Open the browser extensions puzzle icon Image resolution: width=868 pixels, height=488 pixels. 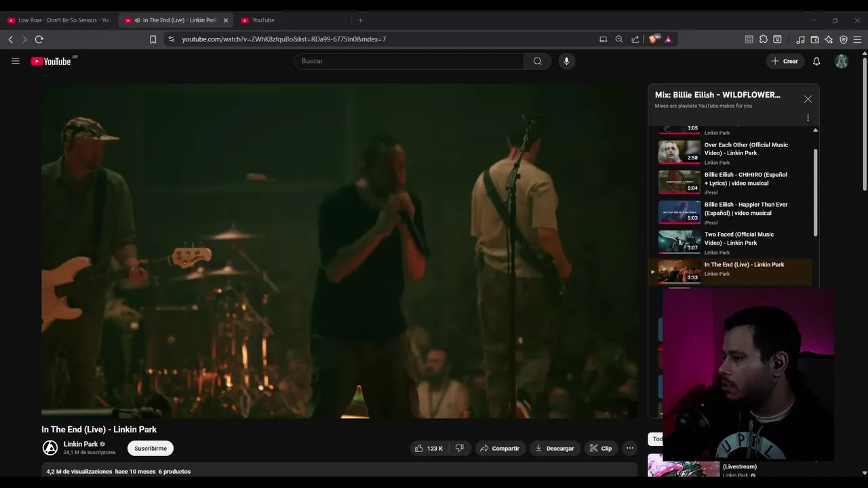[x=764, y=39]
